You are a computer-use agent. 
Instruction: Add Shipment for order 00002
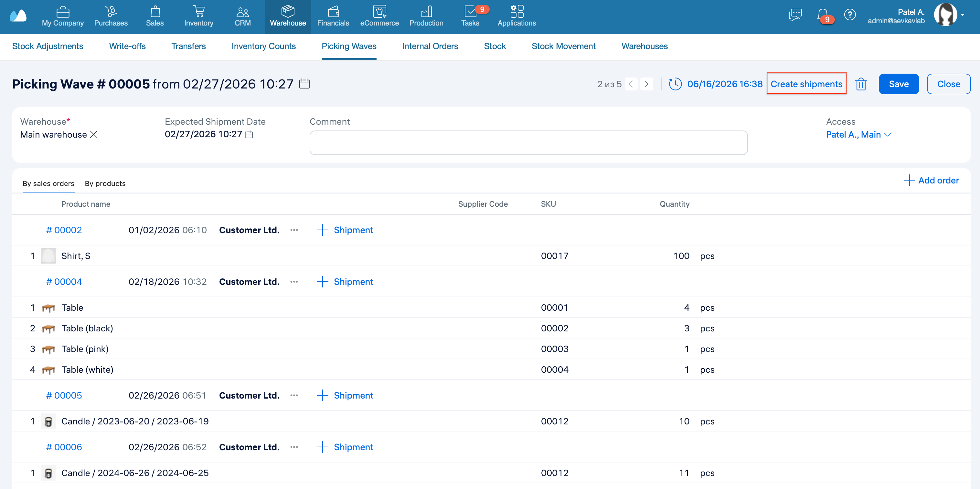click(345, 230)
